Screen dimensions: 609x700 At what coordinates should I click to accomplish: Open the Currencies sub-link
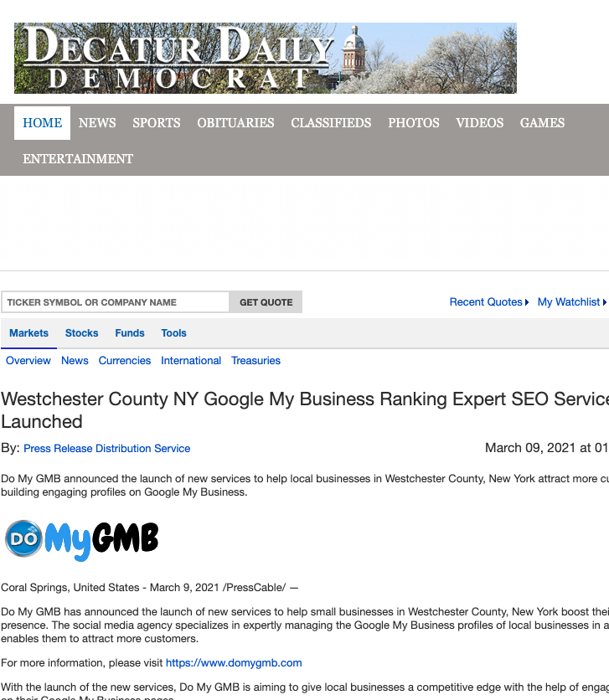(125, 361)
